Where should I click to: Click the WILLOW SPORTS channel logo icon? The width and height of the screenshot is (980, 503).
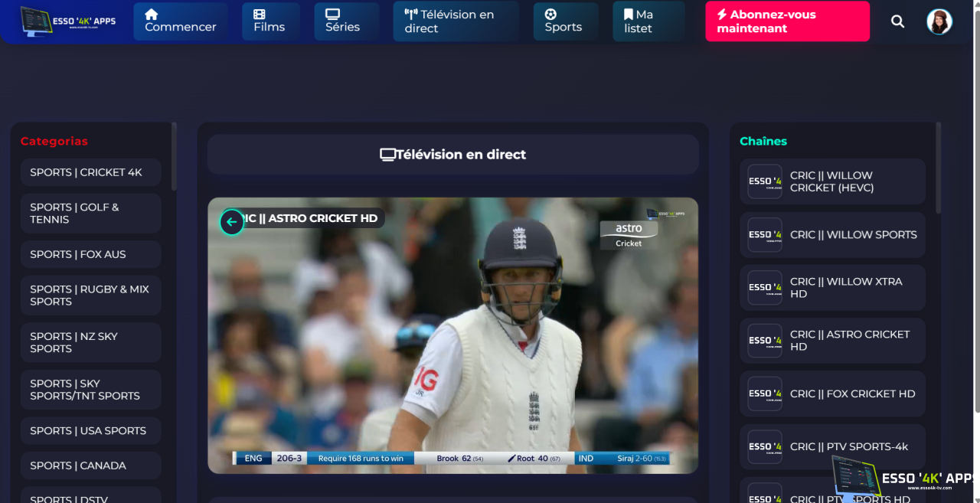764,235
